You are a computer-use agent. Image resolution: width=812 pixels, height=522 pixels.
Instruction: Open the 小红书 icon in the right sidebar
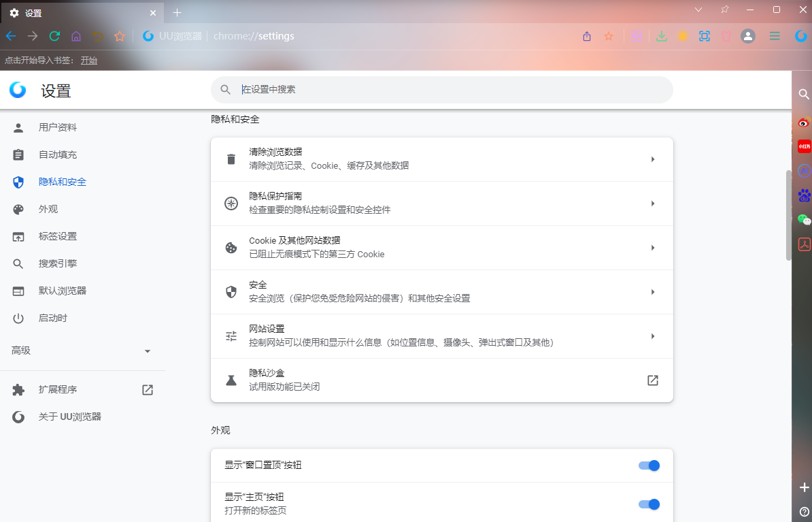[x=804, y=146]
